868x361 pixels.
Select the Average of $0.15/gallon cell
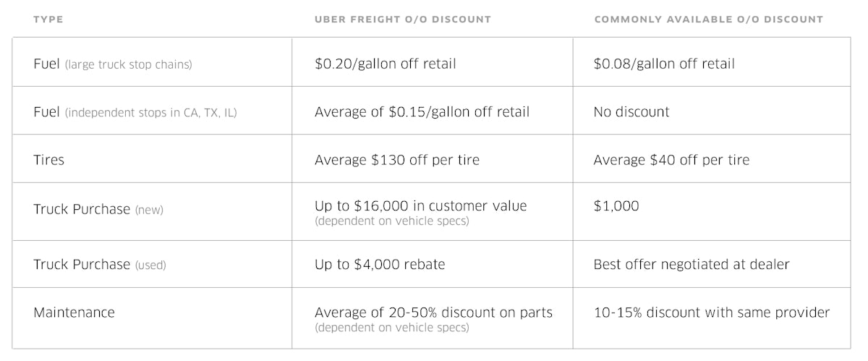pyautogui.click(x=422, y=112)
